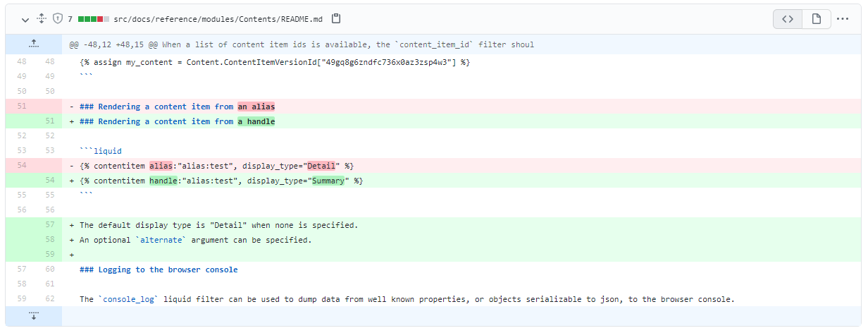Screen dimensions: 868x333
Task: Copy the file path with the clipboard icon
Action: 336,18
